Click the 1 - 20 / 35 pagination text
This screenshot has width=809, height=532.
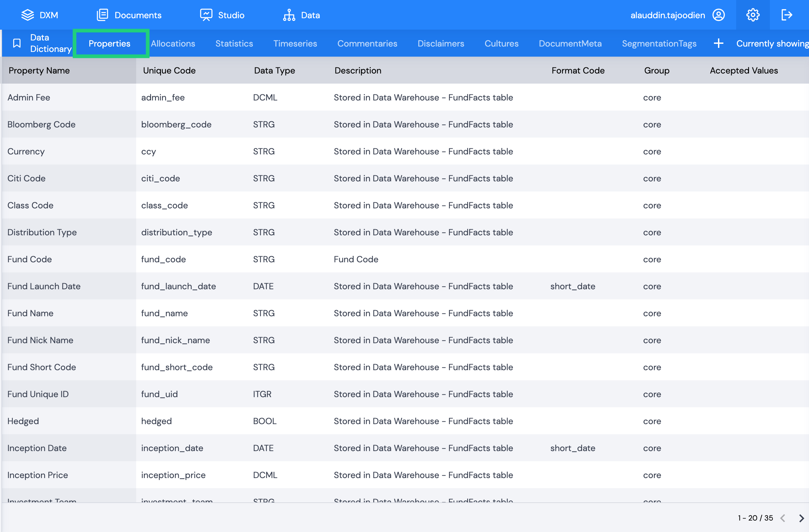click(755, 518)
